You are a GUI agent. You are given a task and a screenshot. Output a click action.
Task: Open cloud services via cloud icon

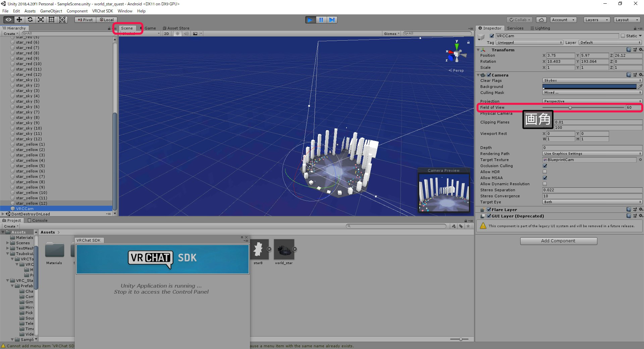[541, 20]
